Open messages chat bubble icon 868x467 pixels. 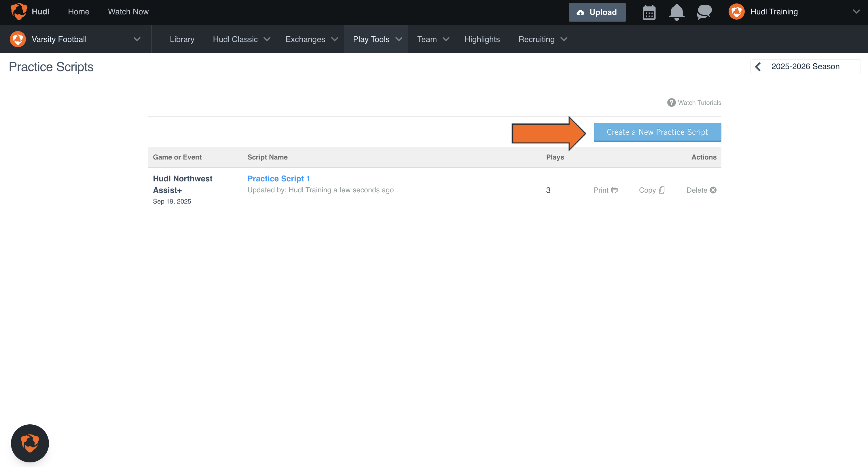704,12
